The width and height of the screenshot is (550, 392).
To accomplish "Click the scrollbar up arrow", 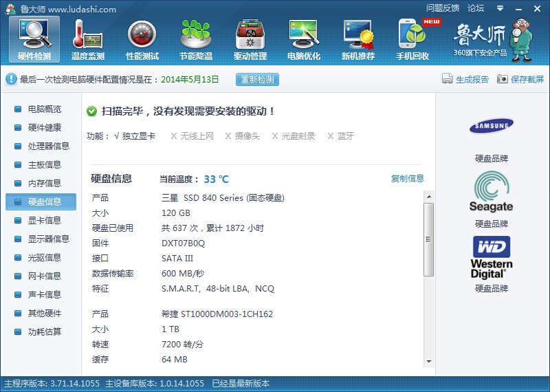I will tap(429, 197).
